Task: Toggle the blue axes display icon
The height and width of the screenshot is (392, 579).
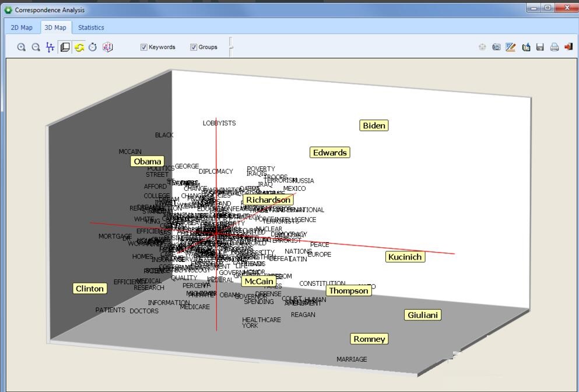Action: (50, 47)
